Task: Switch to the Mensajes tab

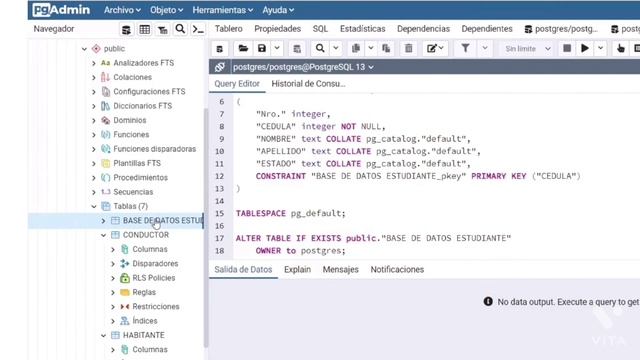Action: point(340,269)
